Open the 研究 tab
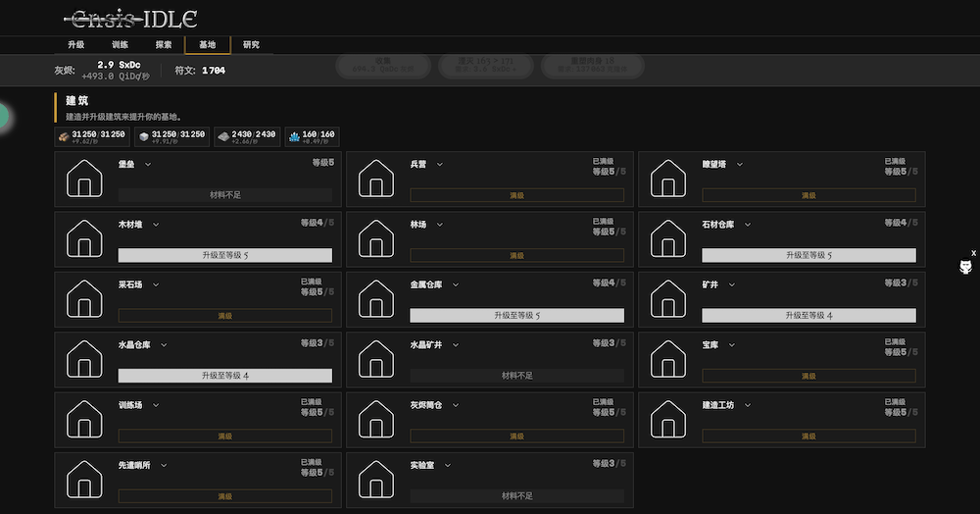 (x=251, y=45)
